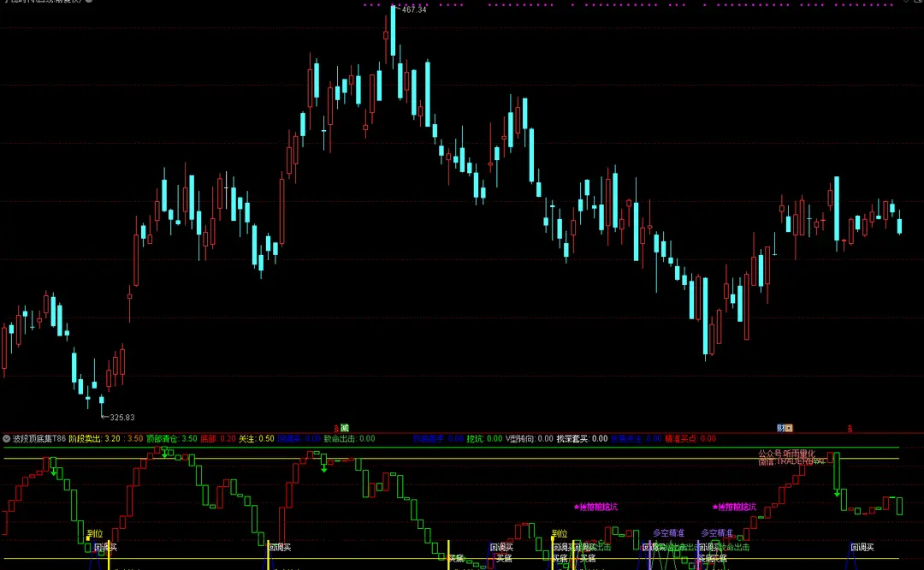Click the red $ marker beside 减
The width and height of the screenshot is (924, 570).
(336, 429)
